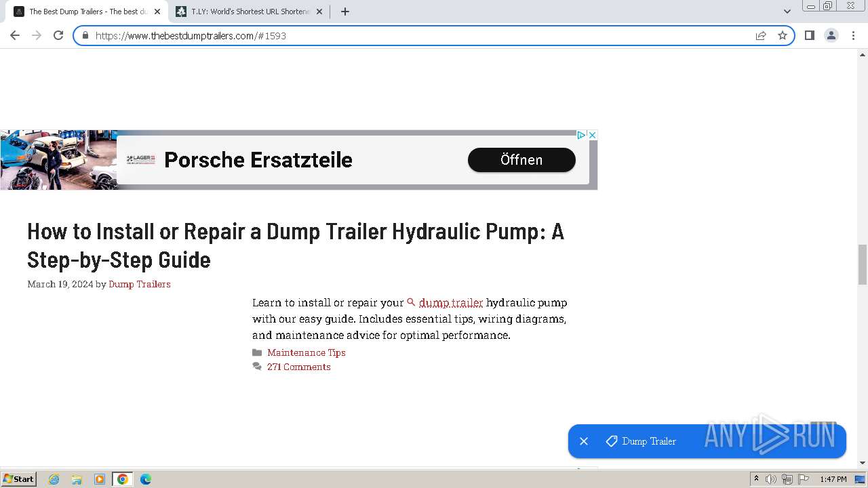Open the hydraulic pump guide article title

pos(296,245)
